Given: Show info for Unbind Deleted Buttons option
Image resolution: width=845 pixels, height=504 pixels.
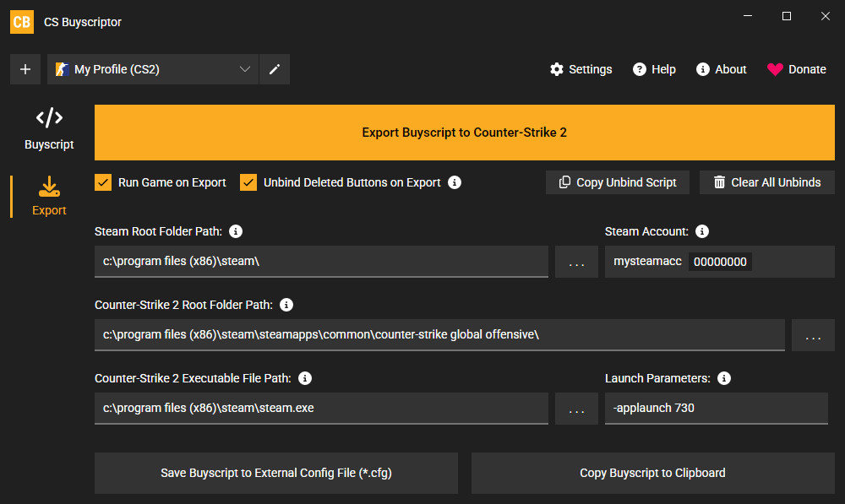Looking at the screenshot, I should point(455,182).
